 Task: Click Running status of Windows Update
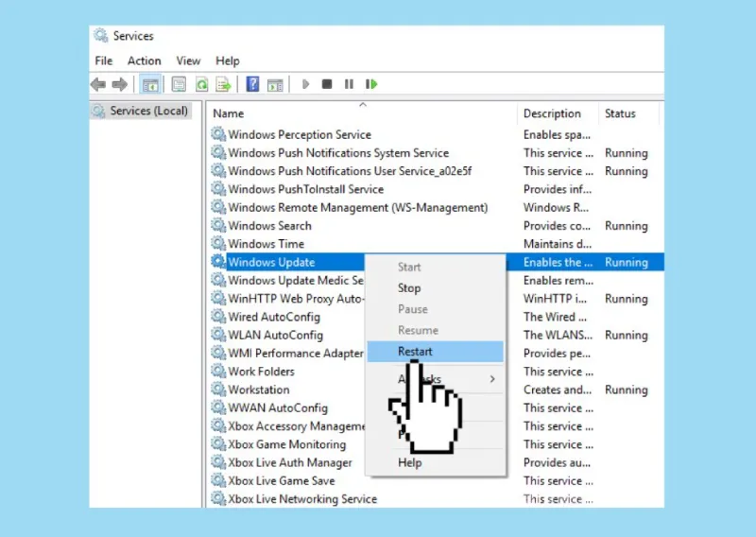(626, 263)
